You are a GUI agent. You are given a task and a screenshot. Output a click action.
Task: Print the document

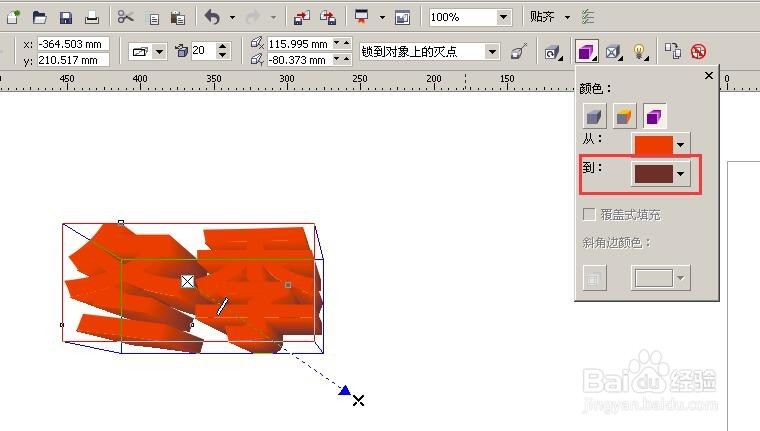(x=92, y=18)
